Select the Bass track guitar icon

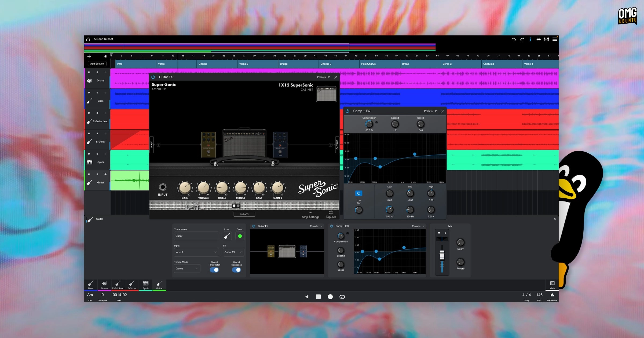90,101
